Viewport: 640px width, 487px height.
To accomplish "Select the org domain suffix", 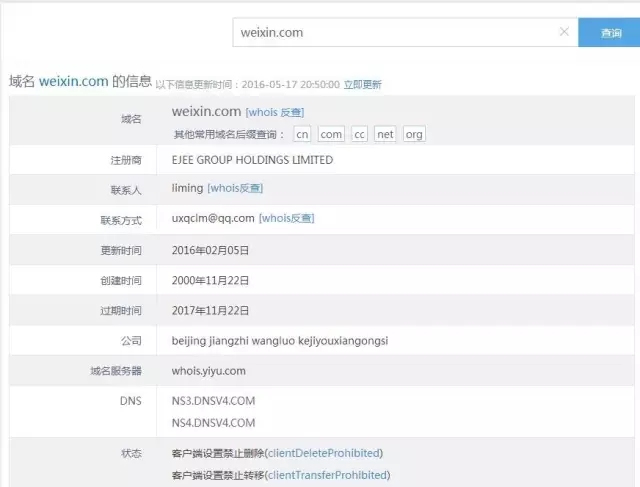I will pos(413,134).
